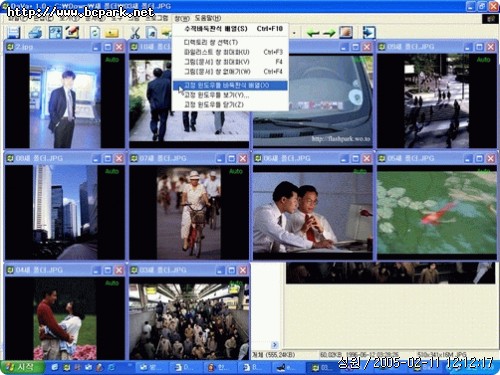Viewport: 500px width, 375px height.
Task: Click the 06새 폴더.JPG window title icon
Action: (x=258, y=158)
